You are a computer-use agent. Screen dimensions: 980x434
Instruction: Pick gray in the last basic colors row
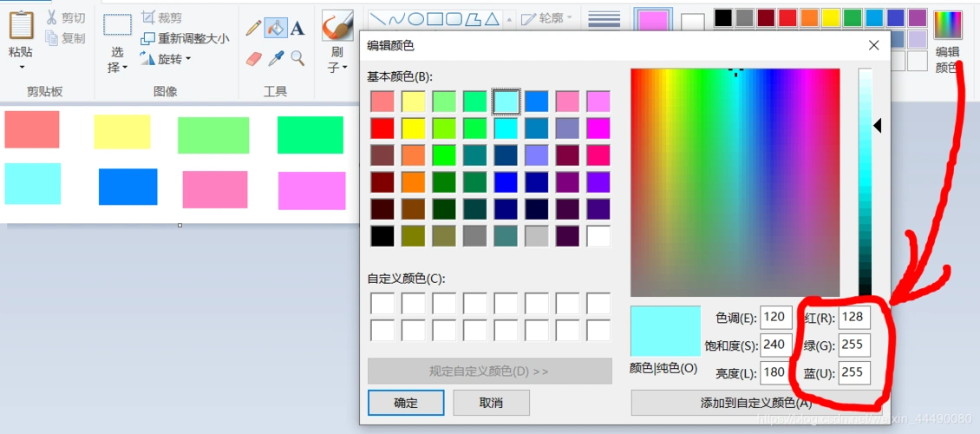pyautogui.click(x=475, y=236)
